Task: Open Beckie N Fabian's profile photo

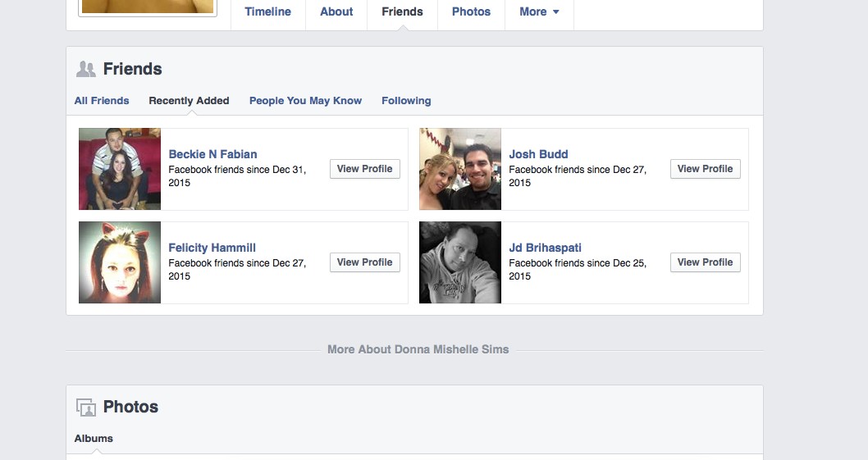Action: click(120, 169)
